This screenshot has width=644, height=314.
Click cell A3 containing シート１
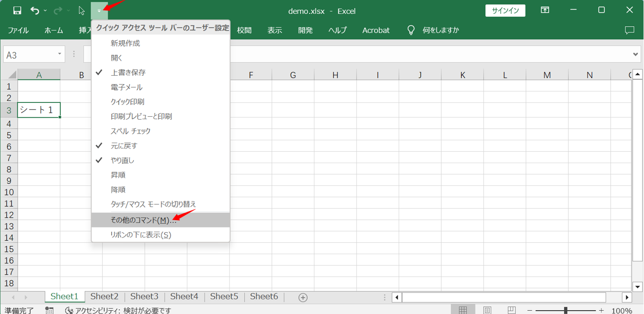(39, 110)
